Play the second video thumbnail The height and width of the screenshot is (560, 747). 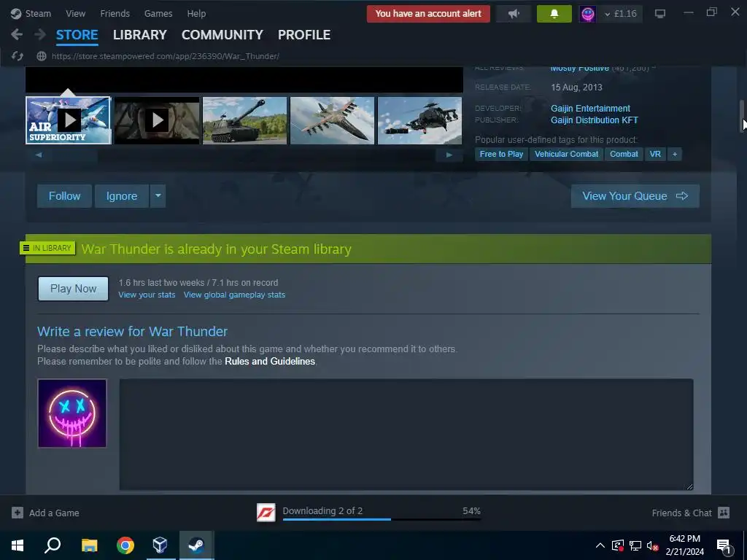pos(157,120)
